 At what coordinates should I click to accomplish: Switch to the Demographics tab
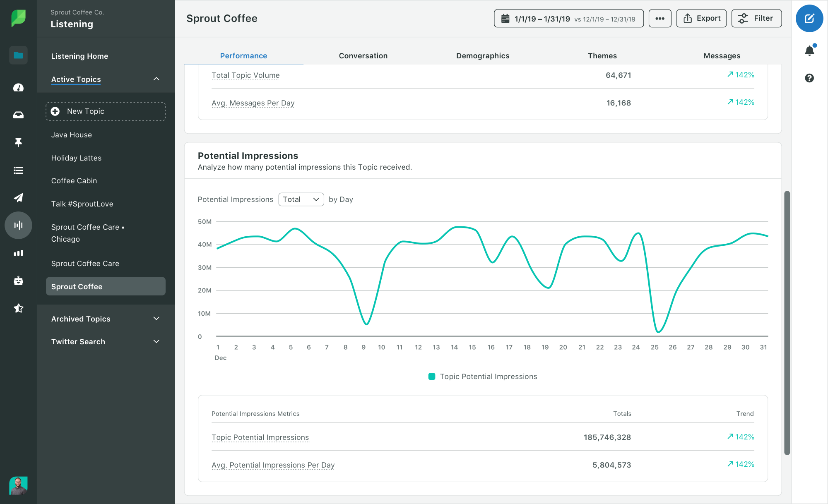pyautogui.click(x=483, y=56)
